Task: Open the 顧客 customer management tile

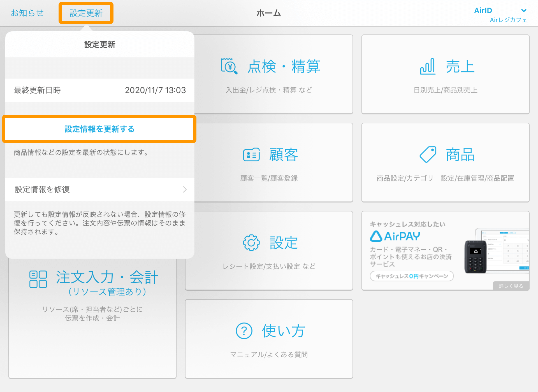Action: [x=268, y=162]
